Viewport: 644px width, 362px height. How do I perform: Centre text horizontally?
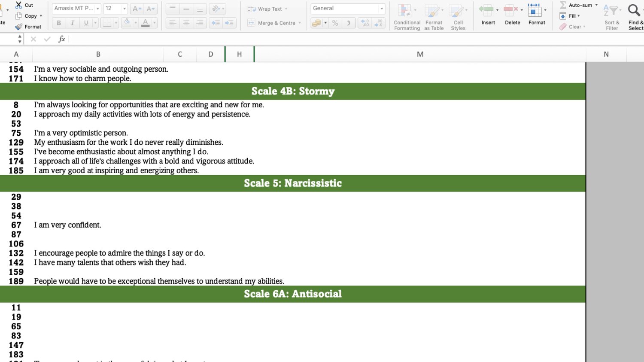point(186,23)
